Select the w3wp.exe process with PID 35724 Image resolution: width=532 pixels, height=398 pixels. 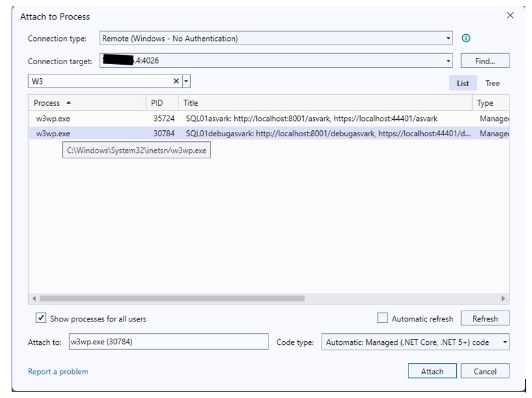53,119
